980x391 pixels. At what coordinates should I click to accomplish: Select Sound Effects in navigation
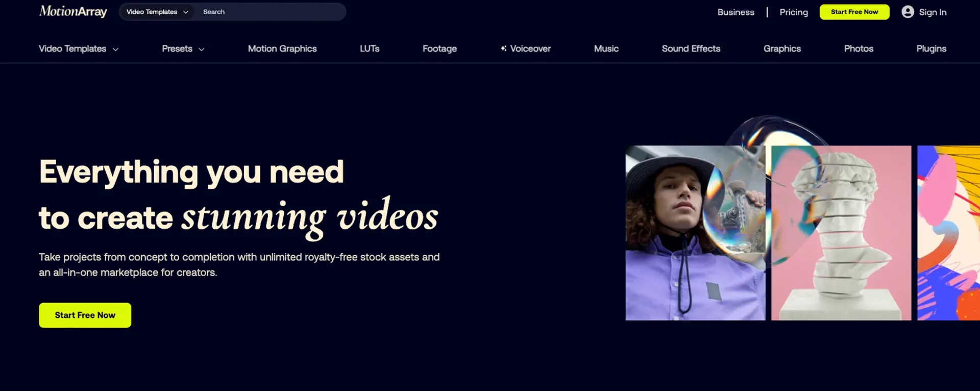tap(691, 48)
